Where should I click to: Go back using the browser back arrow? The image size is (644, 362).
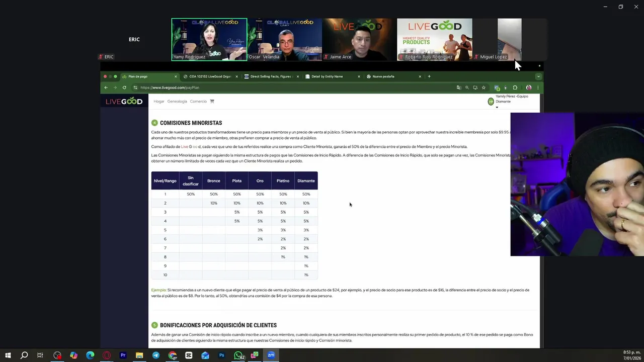(106, 87)
